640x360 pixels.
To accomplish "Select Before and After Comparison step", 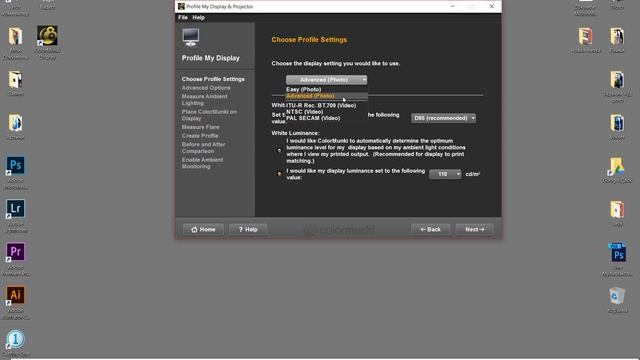I will click(x=203, y=148).
